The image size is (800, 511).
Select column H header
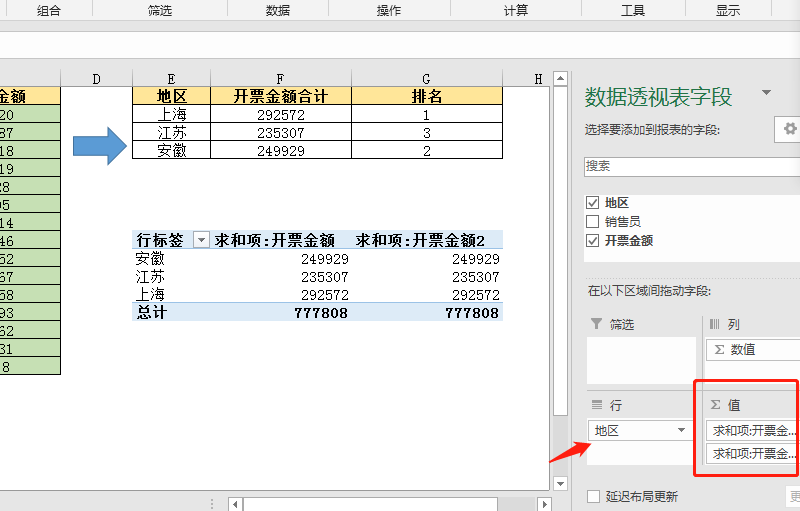(538, 79)
